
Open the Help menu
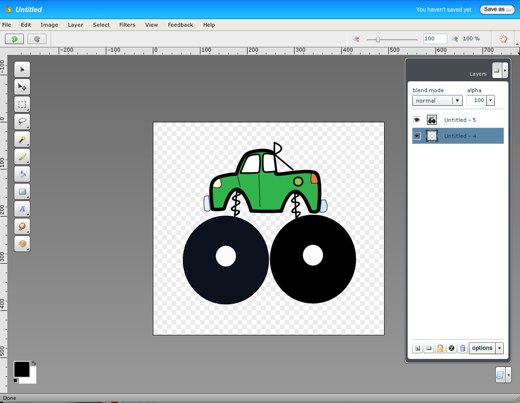tap(209, 25)
